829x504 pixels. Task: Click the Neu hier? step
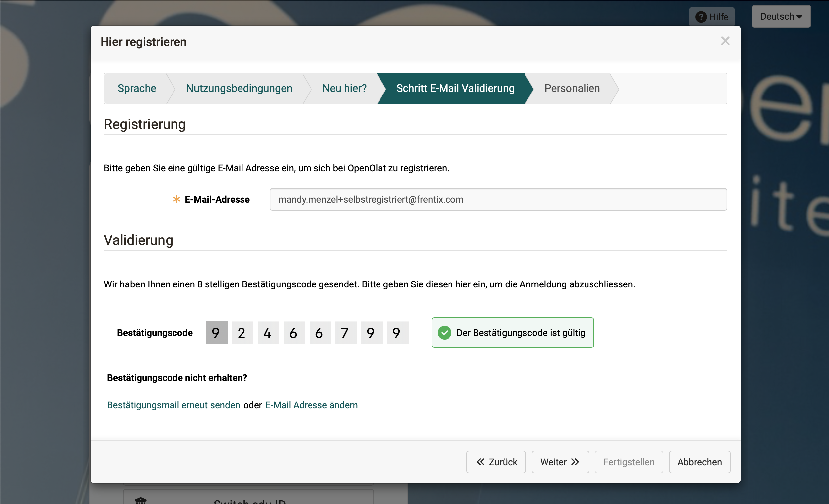[345, 88]
